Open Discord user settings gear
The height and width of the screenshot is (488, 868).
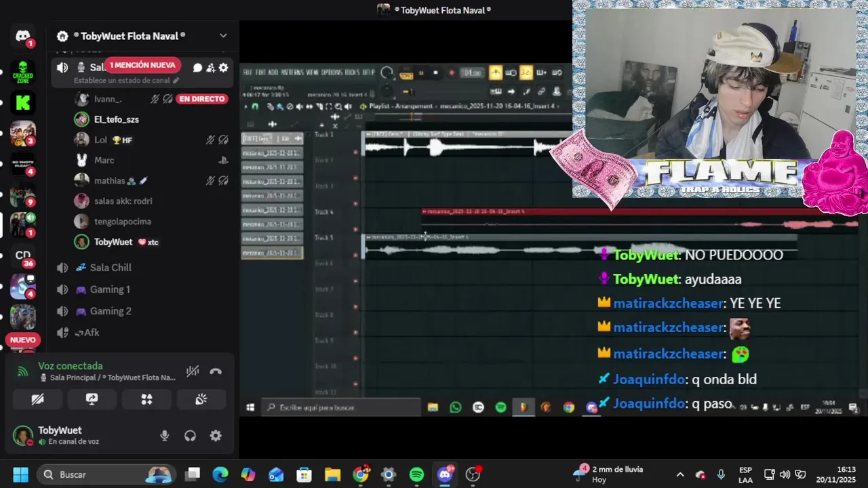click(216, 436)
